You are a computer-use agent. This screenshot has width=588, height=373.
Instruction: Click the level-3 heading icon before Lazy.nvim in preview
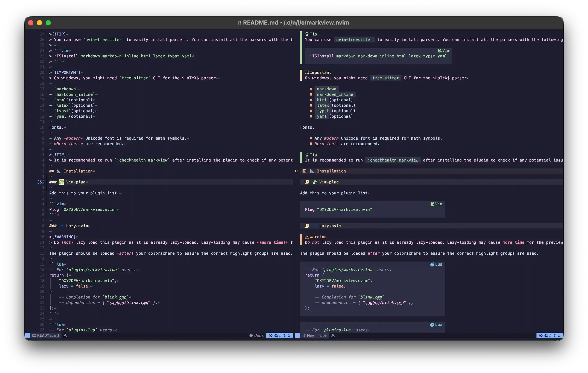[x=307, y=226]
